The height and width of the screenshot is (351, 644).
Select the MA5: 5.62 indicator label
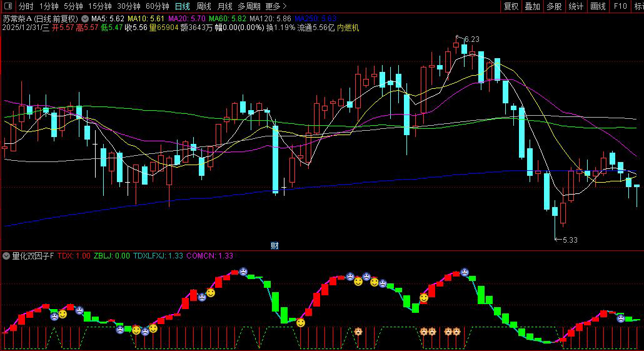[x=108, y=19]
